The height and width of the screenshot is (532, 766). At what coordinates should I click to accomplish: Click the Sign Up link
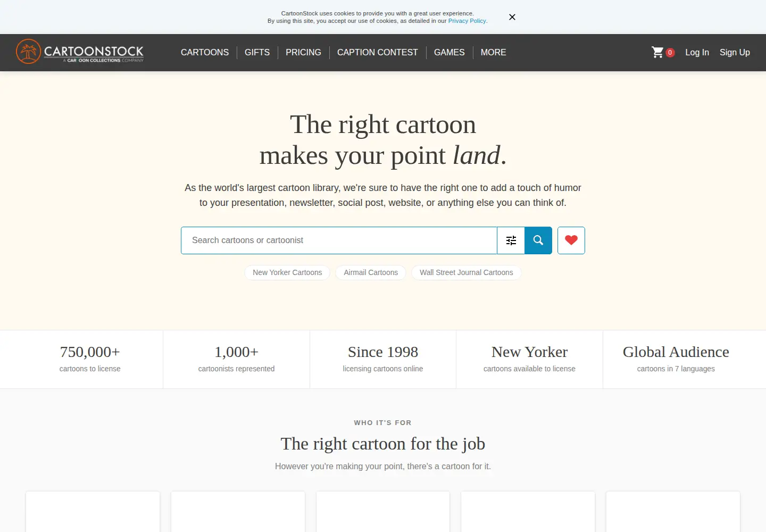click(735, 52)
